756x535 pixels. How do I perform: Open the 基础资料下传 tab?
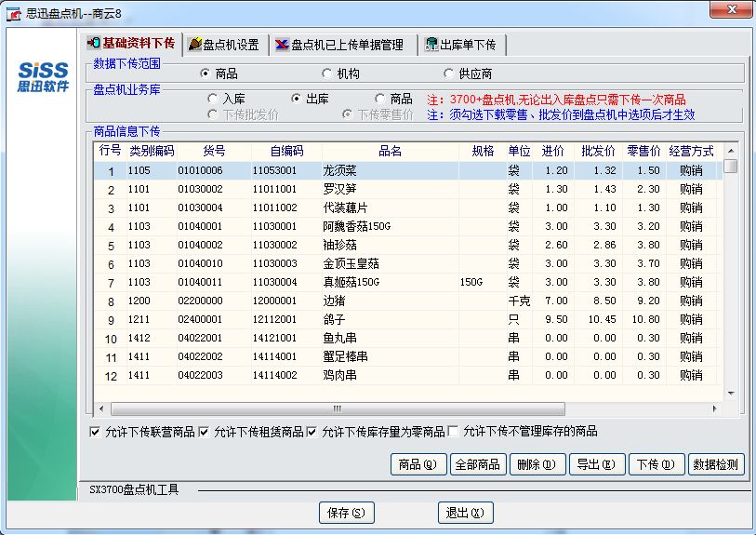click(x=130, y=44)
